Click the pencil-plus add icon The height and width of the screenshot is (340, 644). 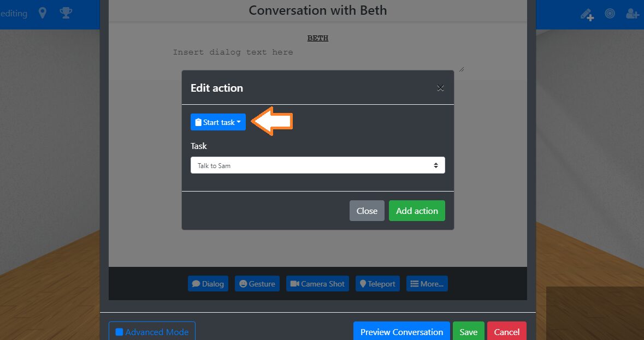[587, 14]
